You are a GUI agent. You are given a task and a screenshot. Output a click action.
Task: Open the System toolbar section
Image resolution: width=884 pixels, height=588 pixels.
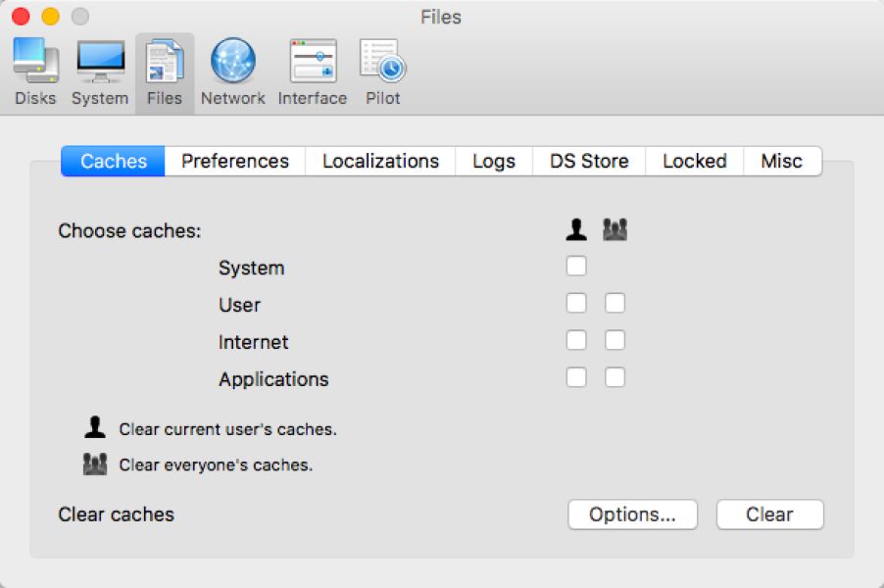point(100,72)
